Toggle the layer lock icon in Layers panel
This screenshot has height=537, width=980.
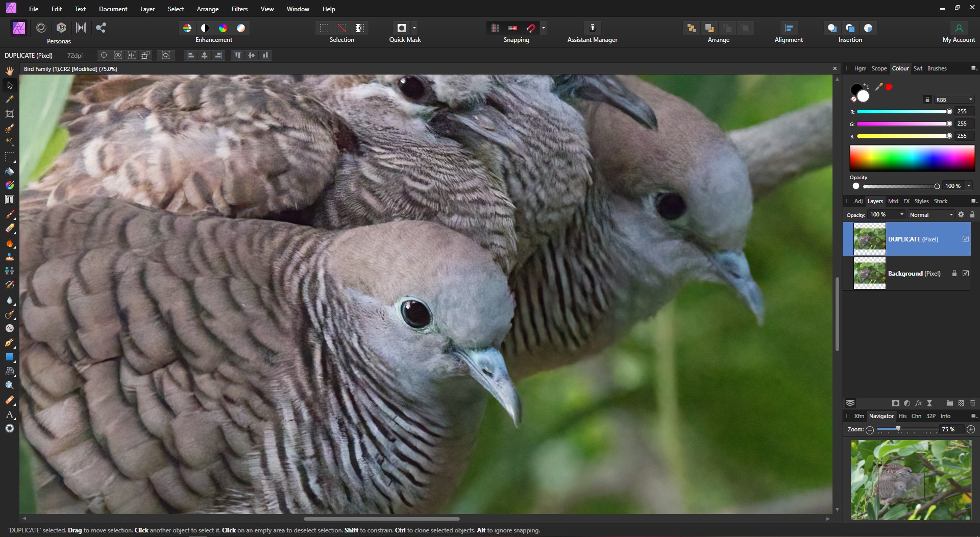(x=972, y=215)
